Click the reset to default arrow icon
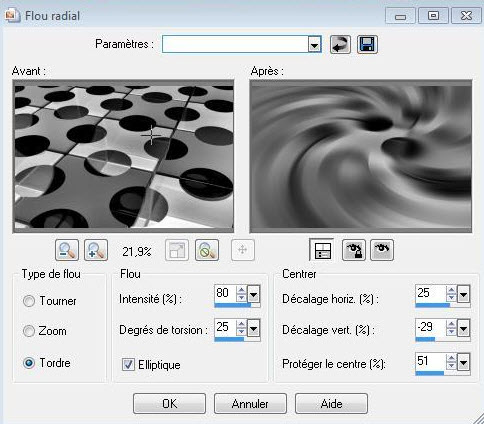The height and width of the screenshot is (424, 484). [x=340, y=44]
